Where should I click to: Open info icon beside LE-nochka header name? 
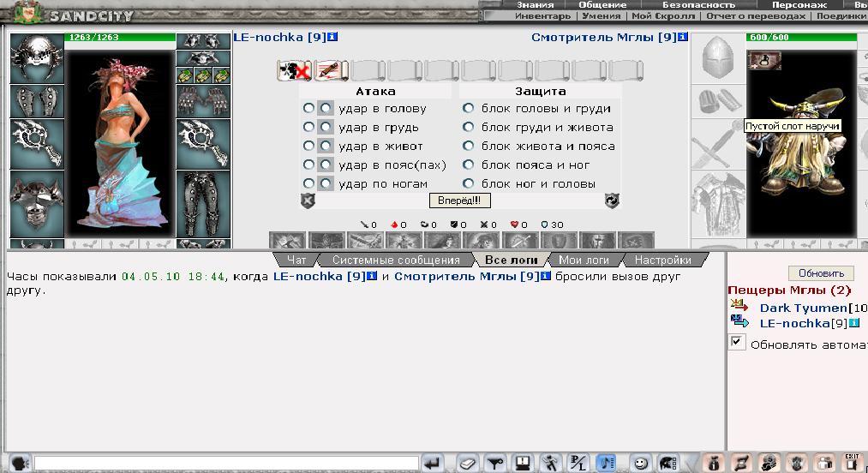pyautogui.click(x=332, y=37)
